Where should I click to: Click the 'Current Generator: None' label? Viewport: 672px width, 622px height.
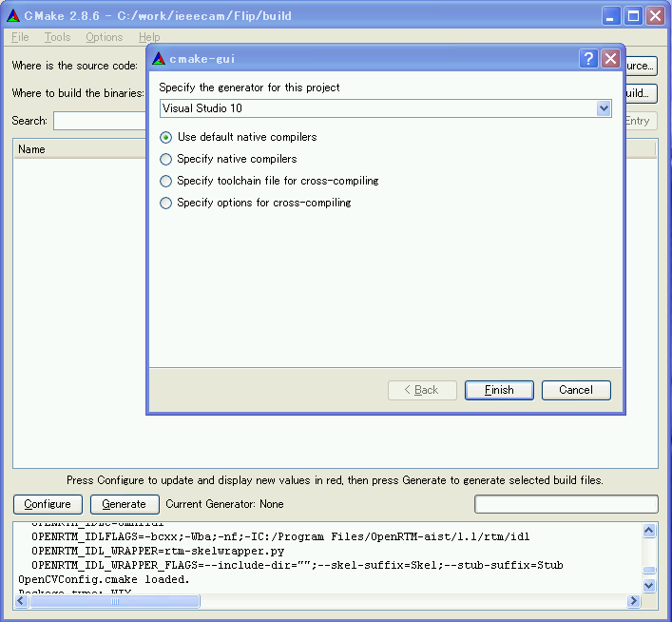pos(224,504)
